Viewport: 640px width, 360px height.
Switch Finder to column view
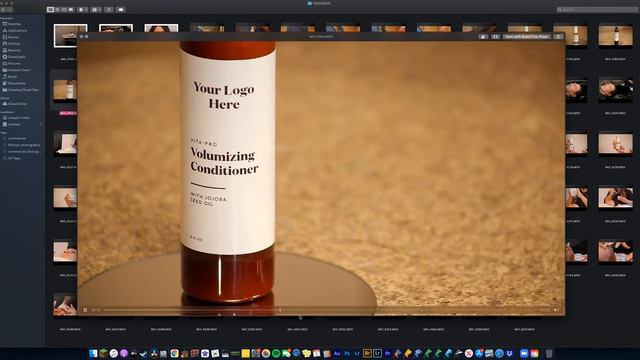tap(64, 9)
